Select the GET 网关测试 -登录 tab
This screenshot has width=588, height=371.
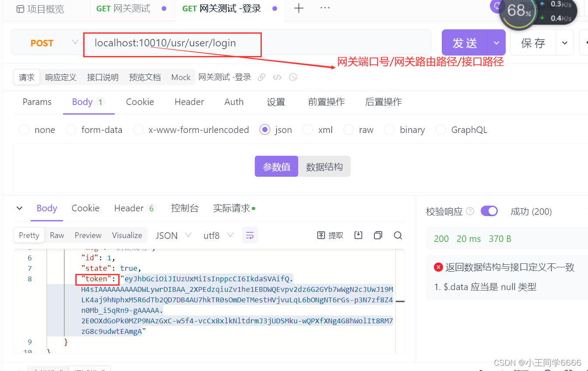229,9
